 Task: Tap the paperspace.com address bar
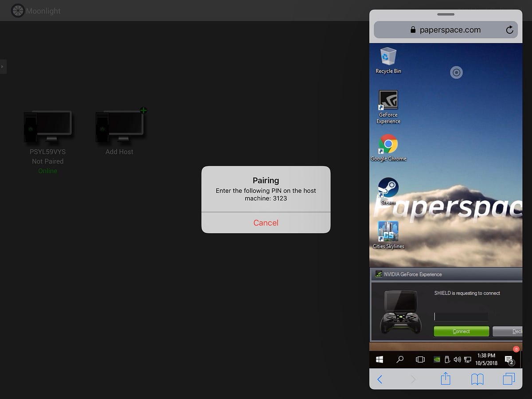[446, 30]
